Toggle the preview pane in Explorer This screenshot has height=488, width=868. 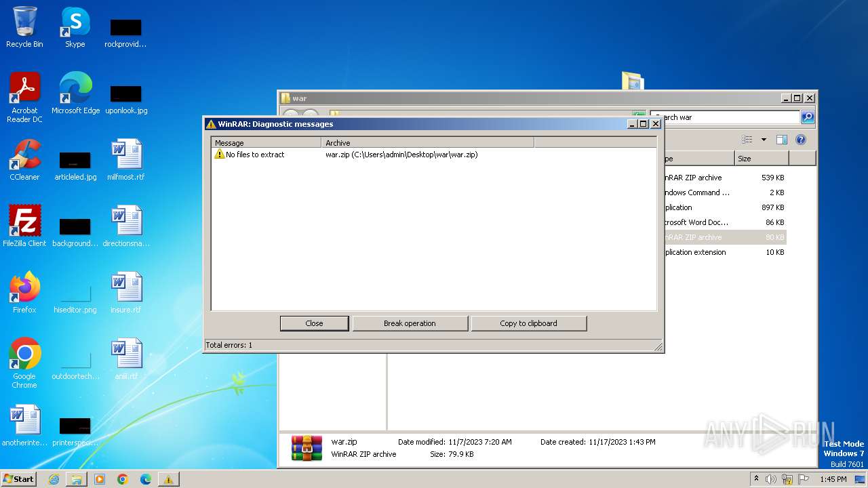point(782,140)
